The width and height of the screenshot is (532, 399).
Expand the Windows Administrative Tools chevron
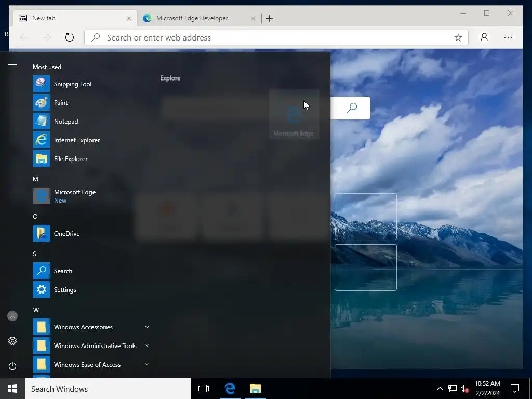point(147,345)
